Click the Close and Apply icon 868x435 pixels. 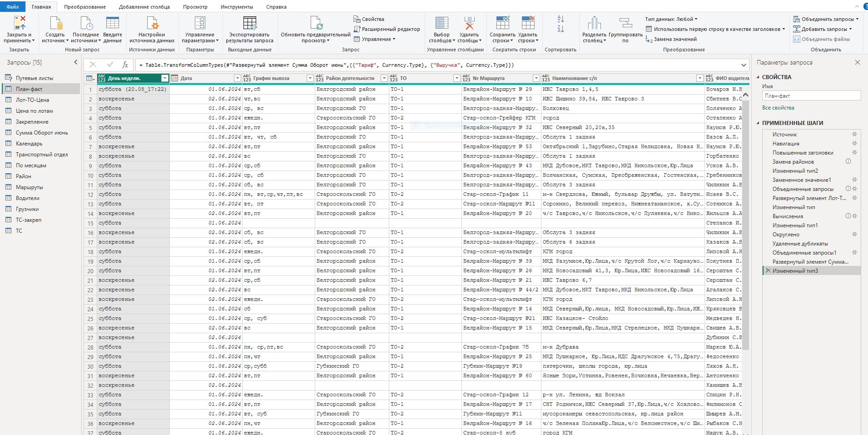[19, 23]
